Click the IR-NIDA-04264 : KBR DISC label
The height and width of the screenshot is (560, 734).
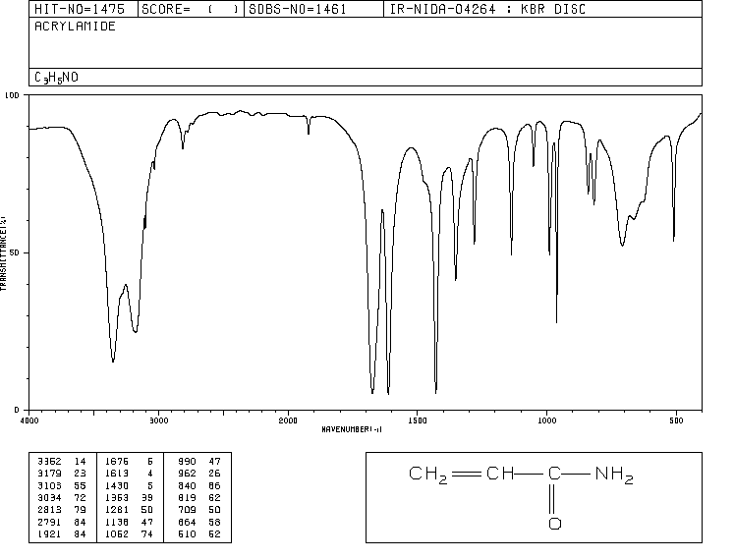click(x=487, y=9)
